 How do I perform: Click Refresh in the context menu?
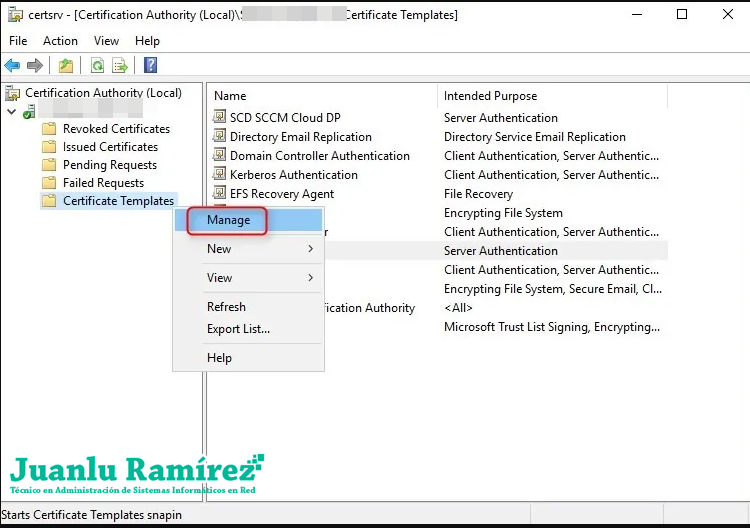[x=226, y=307]
